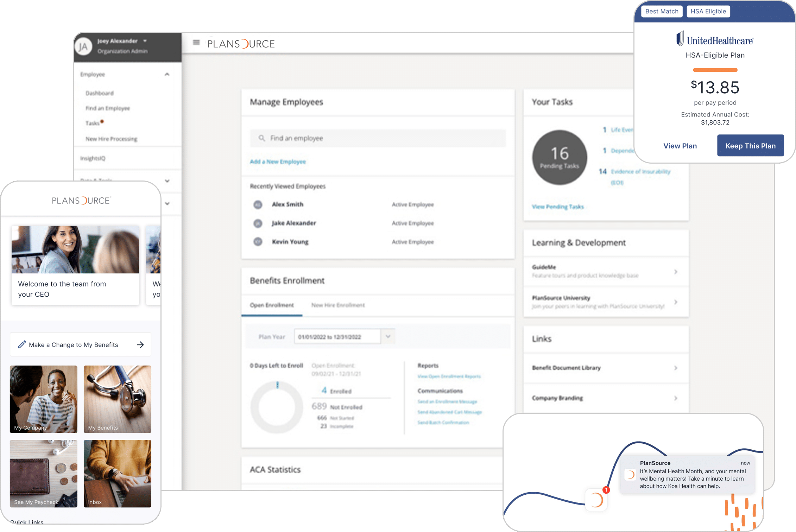Open the My Company tile

click(x=44, y=399)
